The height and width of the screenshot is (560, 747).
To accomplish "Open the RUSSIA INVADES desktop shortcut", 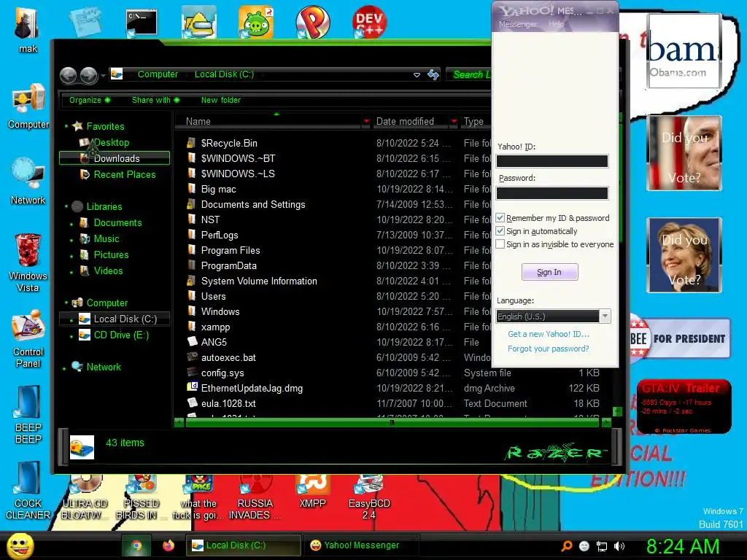I will click(255, 497).
